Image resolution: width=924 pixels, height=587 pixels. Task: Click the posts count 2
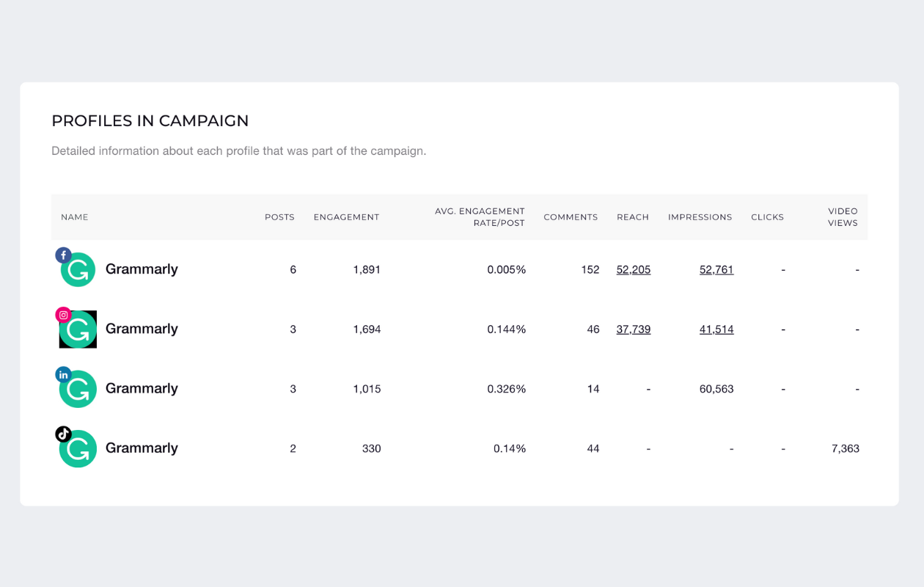tap(293, 448)
